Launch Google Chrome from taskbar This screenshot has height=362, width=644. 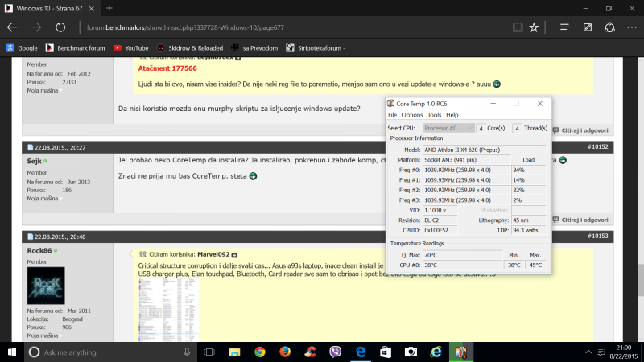(260, 352)
